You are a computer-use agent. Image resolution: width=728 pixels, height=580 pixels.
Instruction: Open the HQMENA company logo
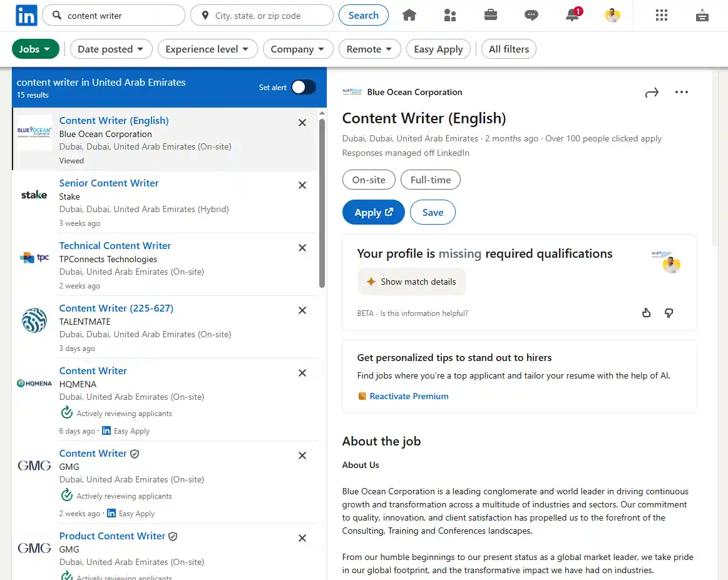tap(34, 384)
